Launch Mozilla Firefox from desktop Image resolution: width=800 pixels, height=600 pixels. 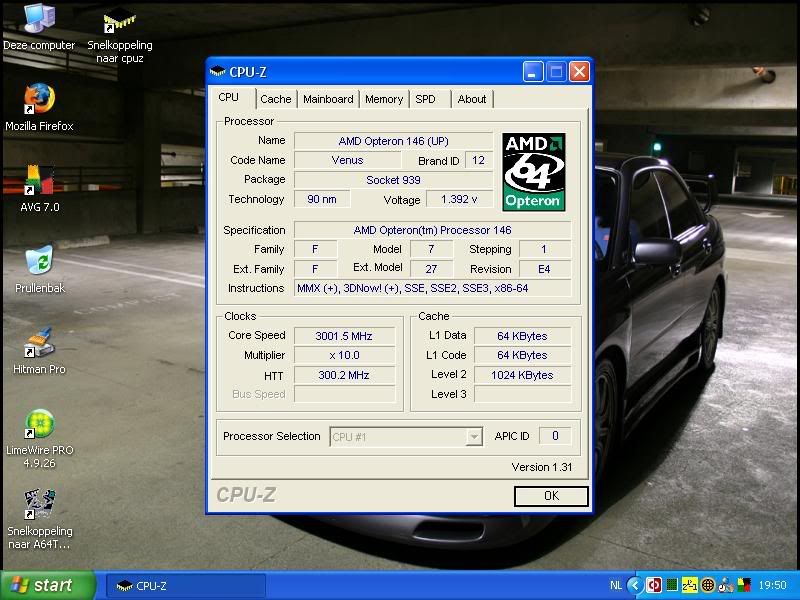click(39, 106)
